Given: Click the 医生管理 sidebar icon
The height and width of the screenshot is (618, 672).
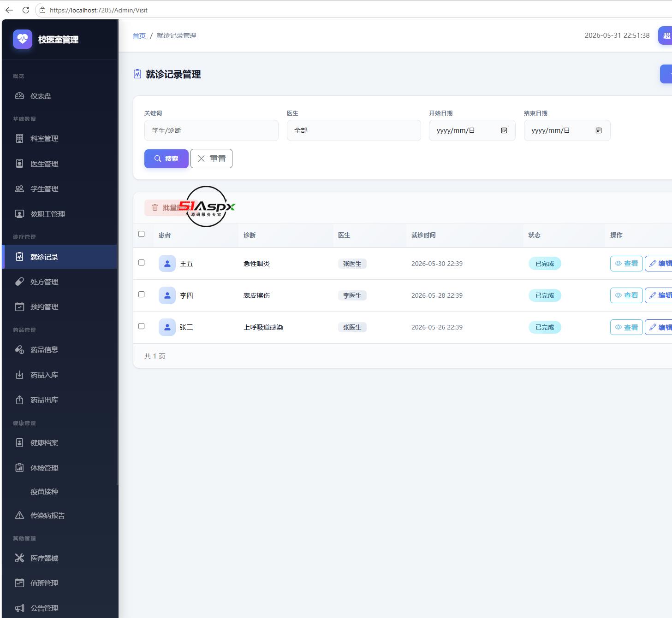Looking at the screenshot, I should click(19, 164).
